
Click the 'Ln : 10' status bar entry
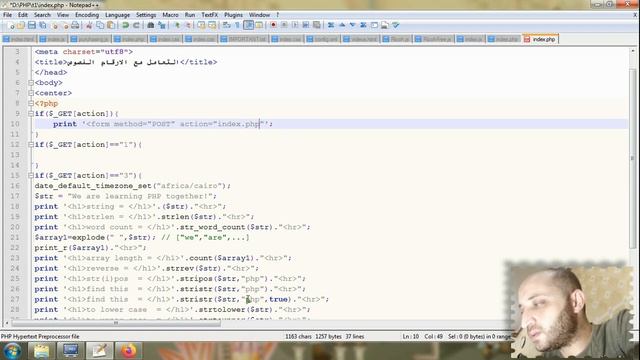click(411, 336)
